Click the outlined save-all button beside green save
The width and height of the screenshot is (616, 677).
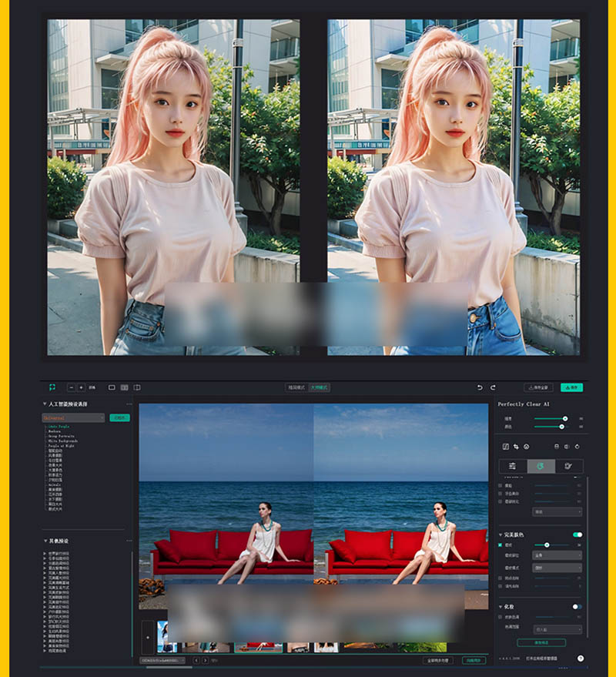(538, 387)
